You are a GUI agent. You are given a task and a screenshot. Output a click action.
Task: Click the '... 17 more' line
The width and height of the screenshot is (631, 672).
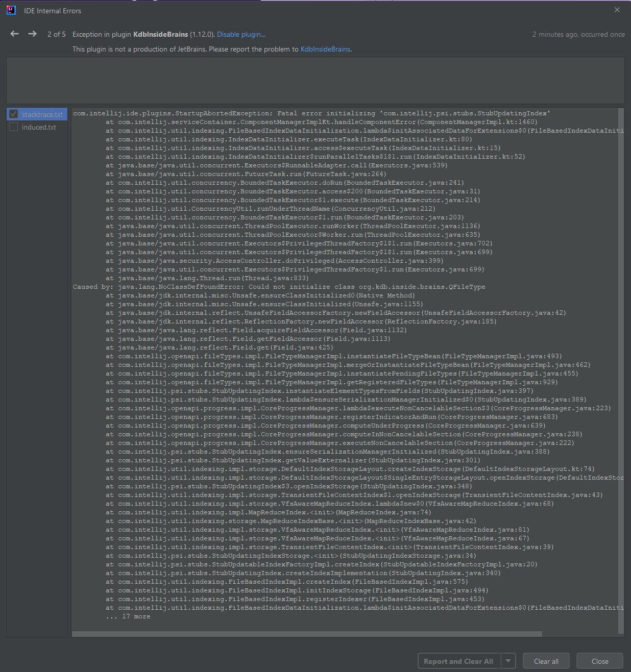[x=128, y=616]
